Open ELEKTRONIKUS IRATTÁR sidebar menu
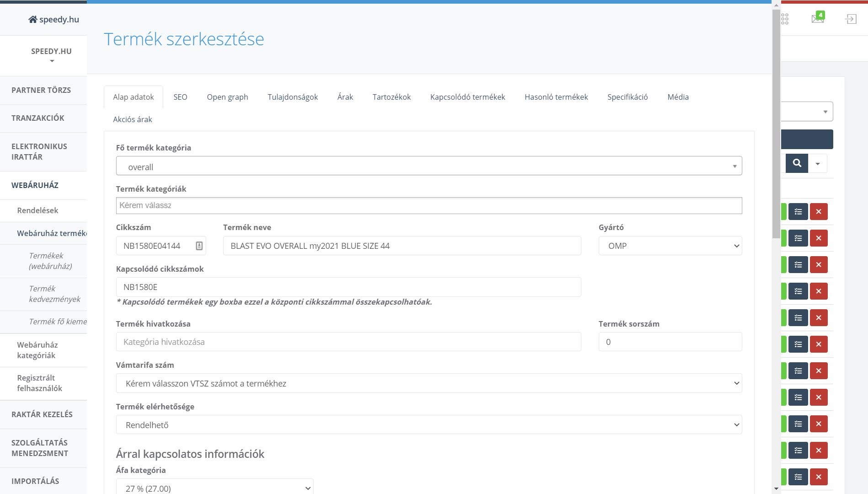868x494 pixels. coord(43,151)
